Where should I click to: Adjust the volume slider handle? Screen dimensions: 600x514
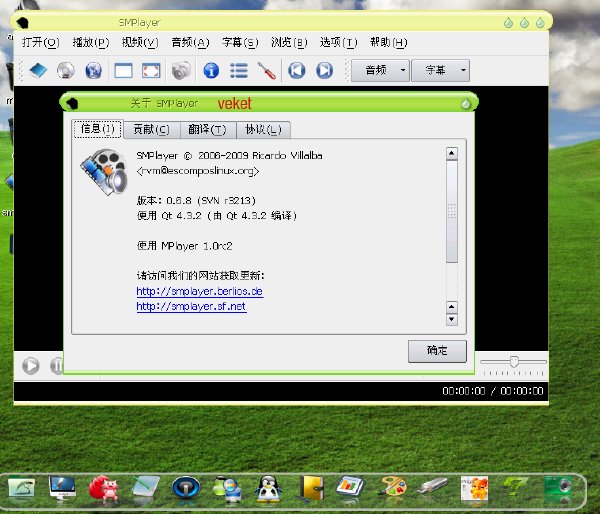(x=514, y=362)
